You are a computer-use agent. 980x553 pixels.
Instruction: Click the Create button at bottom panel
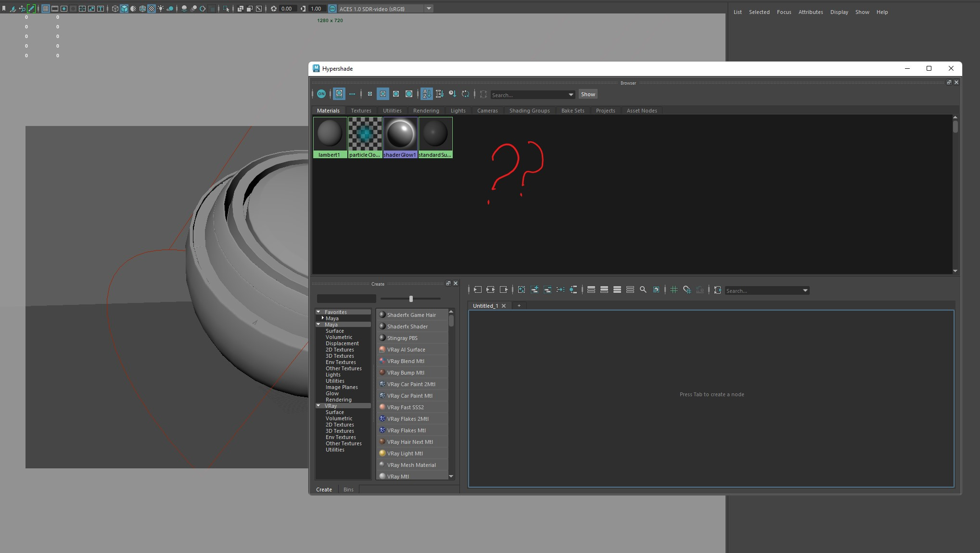coord(324,489)
